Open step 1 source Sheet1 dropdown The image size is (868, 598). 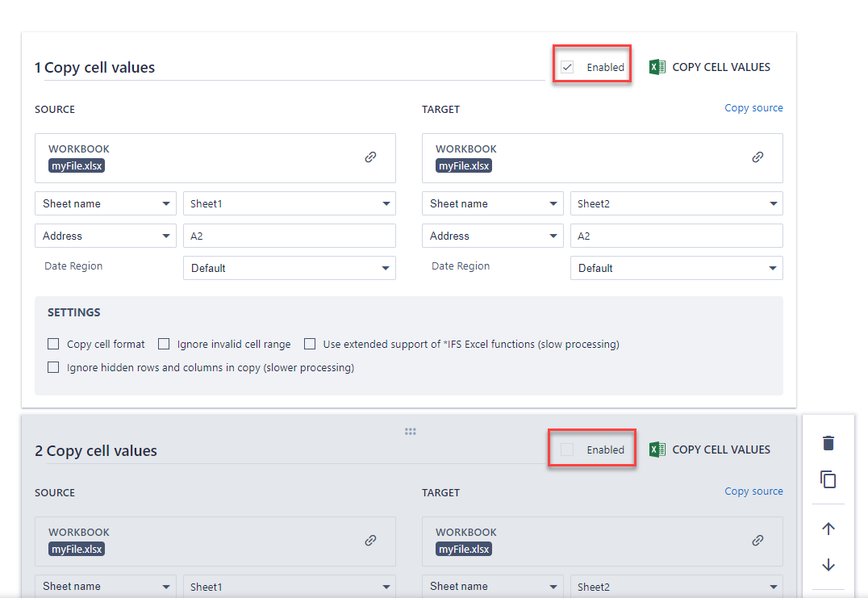pos(289,204)
